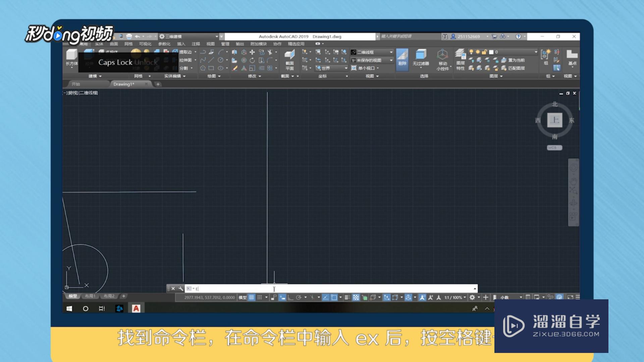Switch to the Drawing1* file tab

(x=124, y=84)
